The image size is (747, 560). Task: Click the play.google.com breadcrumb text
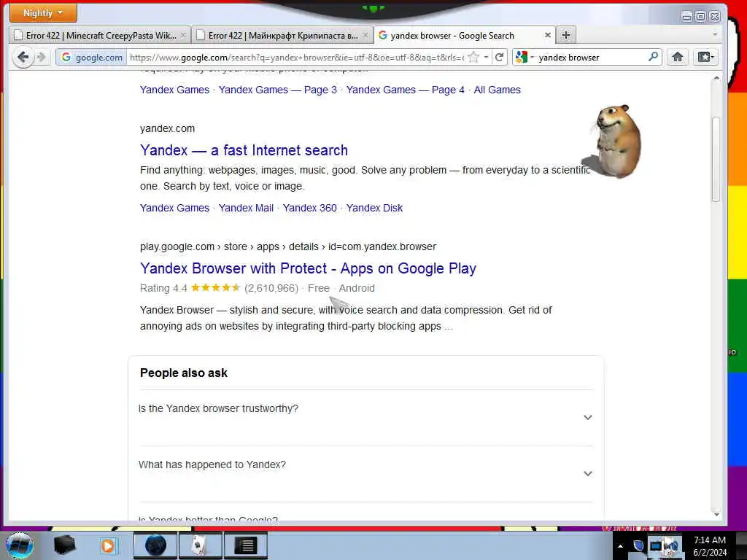point(288,246)
